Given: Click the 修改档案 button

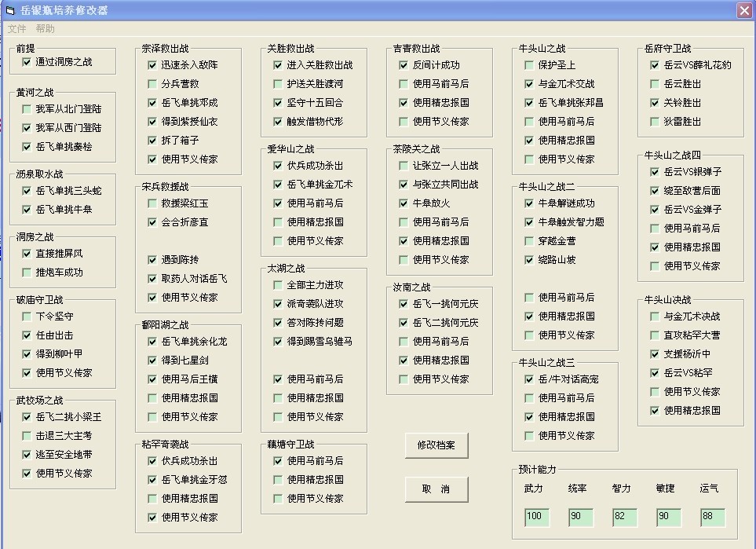Looking at the screenshot, I should pyautogui.click(x=436, y=445).
